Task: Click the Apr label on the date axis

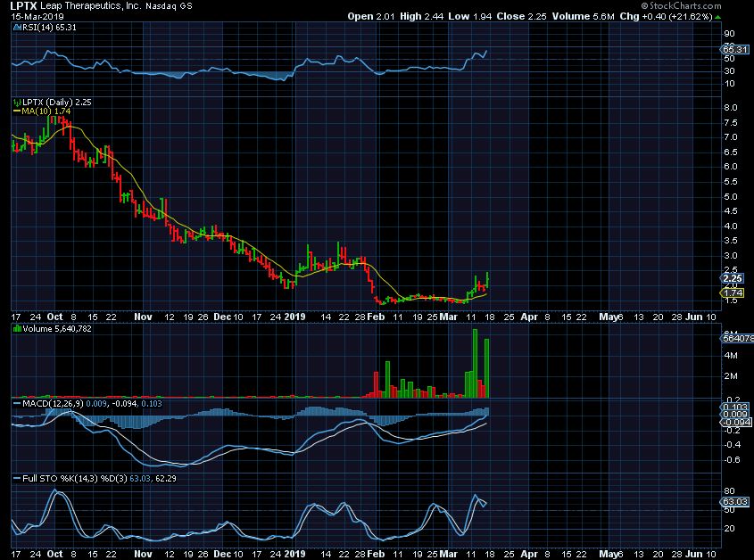Action: coord(530,316)
